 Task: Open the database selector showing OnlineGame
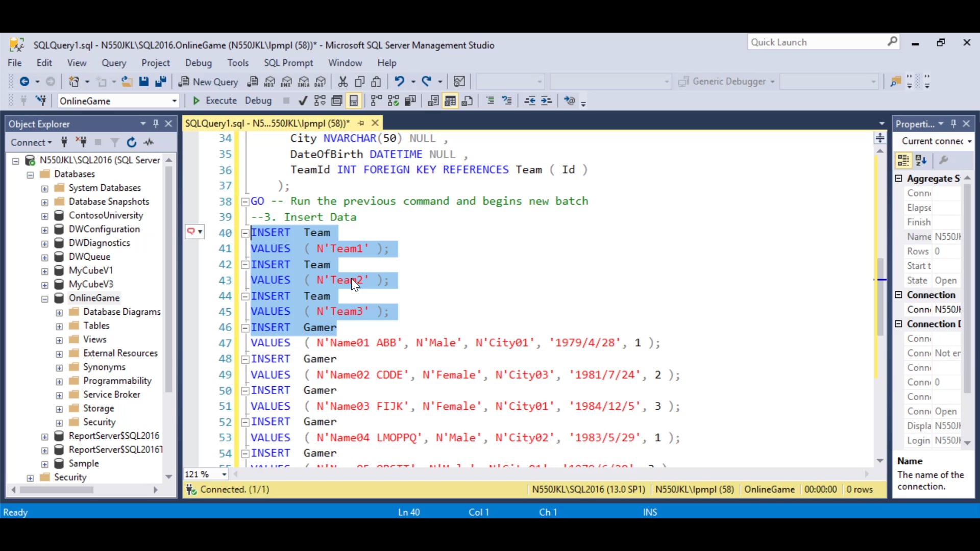click(174, 101)
